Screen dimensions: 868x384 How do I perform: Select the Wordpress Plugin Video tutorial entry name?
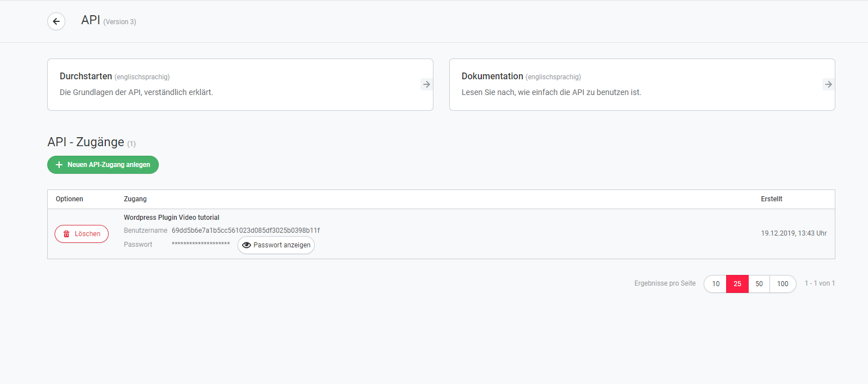(171, 218)
